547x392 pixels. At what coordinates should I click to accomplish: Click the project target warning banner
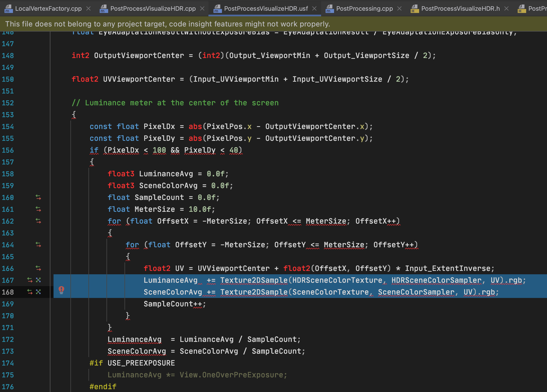pos(168,24)
